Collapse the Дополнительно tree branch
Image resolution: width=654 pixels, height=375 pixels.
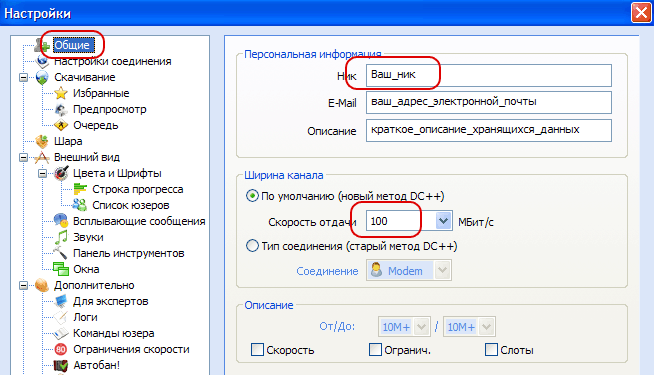(23, 285)
